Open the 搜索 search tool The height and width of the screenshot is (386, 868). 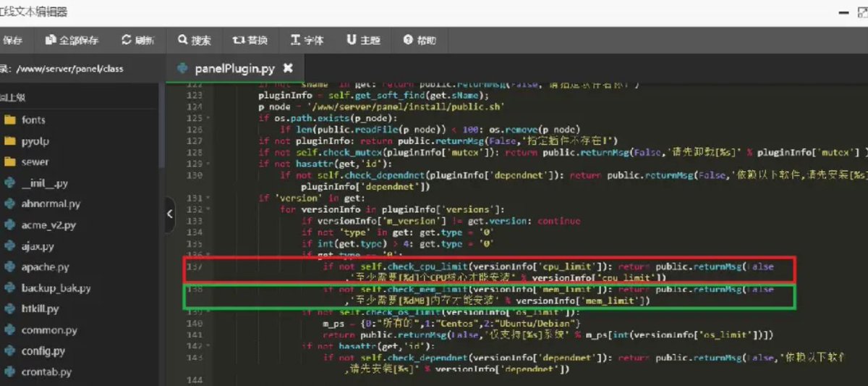click(195, 40)
